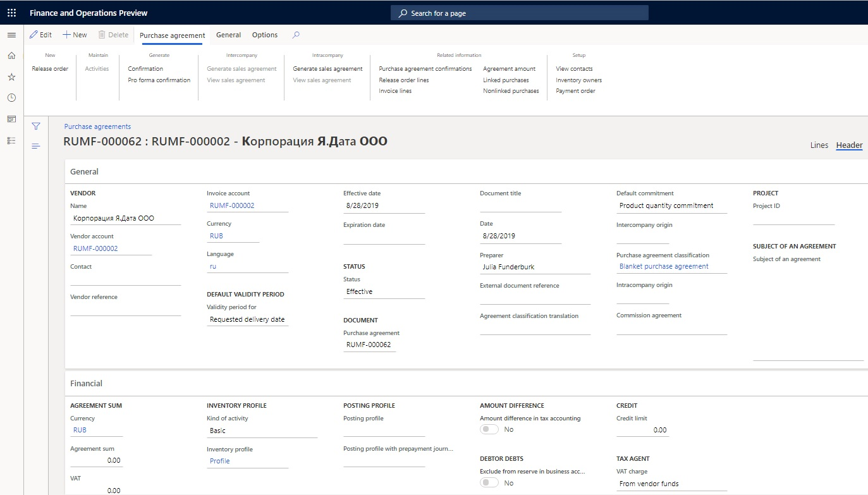Click Release order in New group

(x=50, y=69)
